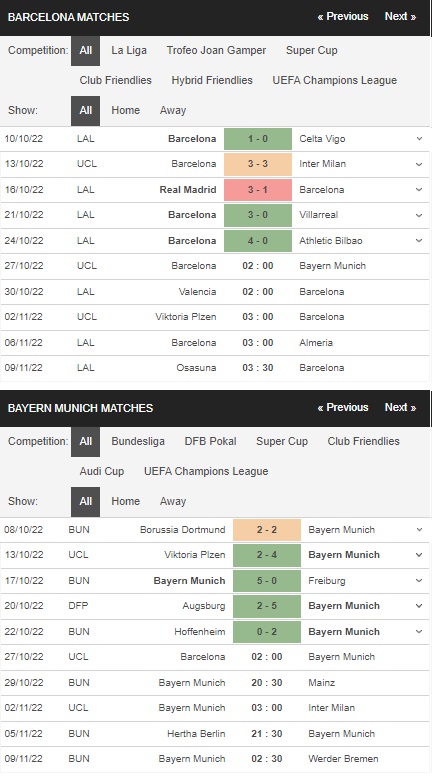Image resolution: width=434 pixels, height=778 pixels.
Task: Expand Barcelona vs Celta Vigo match row chevron
Action: pos(420,139)
